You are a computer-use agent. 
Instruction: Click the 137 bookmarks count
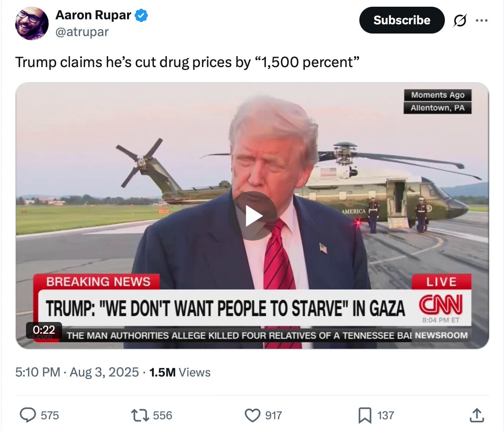[386, 415]
